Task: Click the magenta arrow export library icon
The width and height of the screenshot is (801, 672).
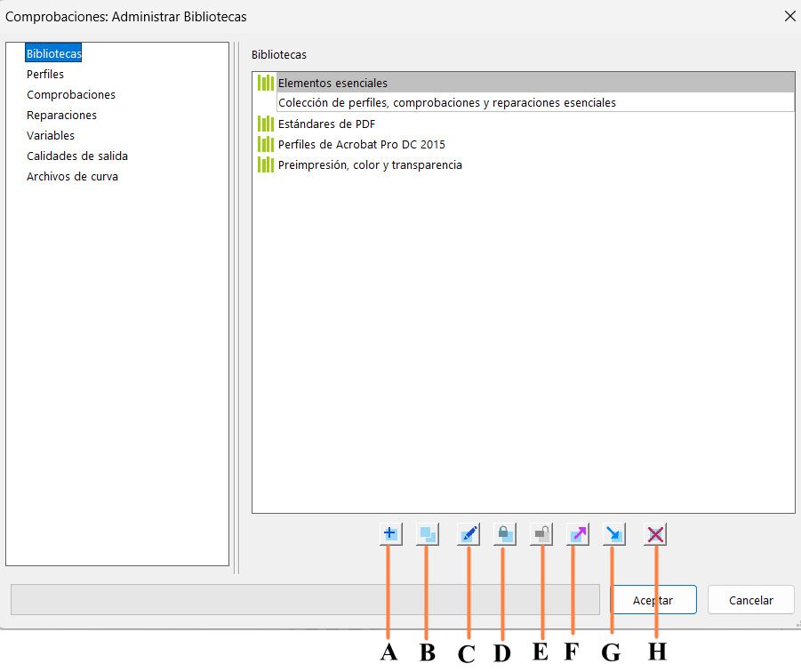Action: pos(578,534)
